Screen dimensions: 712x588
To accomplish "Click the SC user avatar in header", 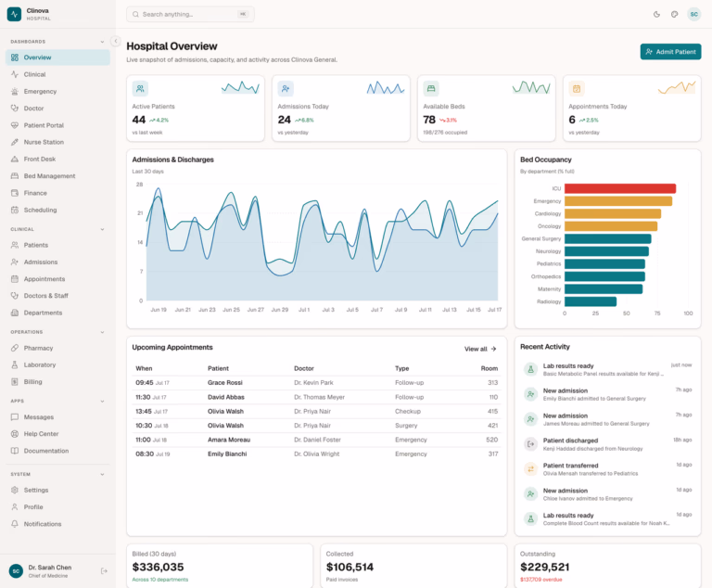I will click(693, 14).
